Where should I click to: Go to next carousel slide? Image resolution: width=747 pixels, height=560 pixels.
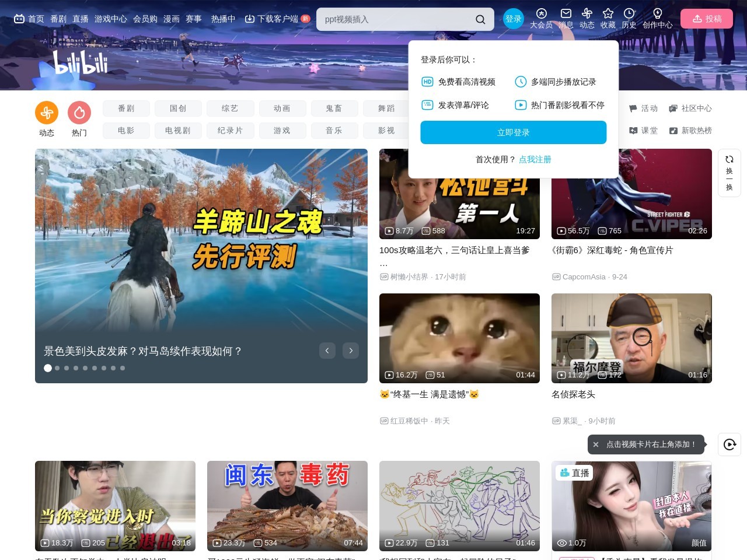coord(351,351)
